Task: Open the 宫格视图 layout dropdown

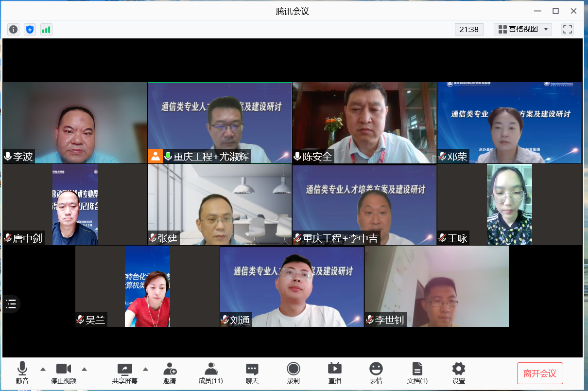Action: [523, 29]
